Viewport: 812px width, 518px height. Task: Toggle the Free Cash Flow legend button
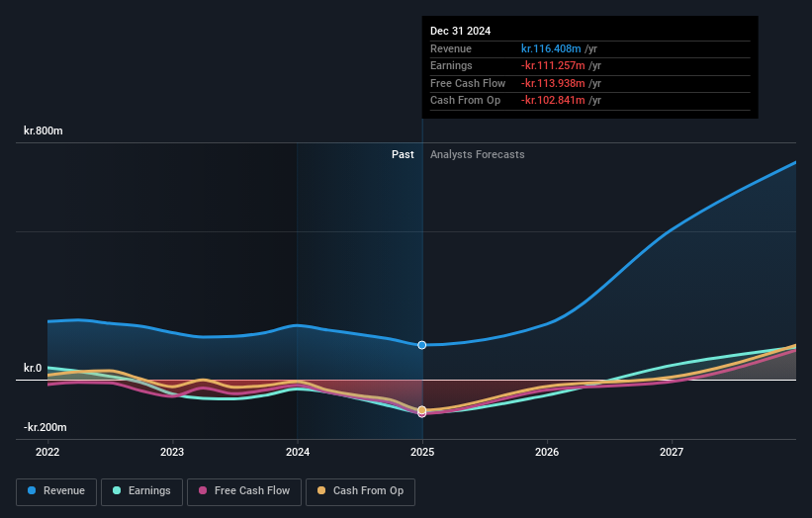(x=244, y=491)
